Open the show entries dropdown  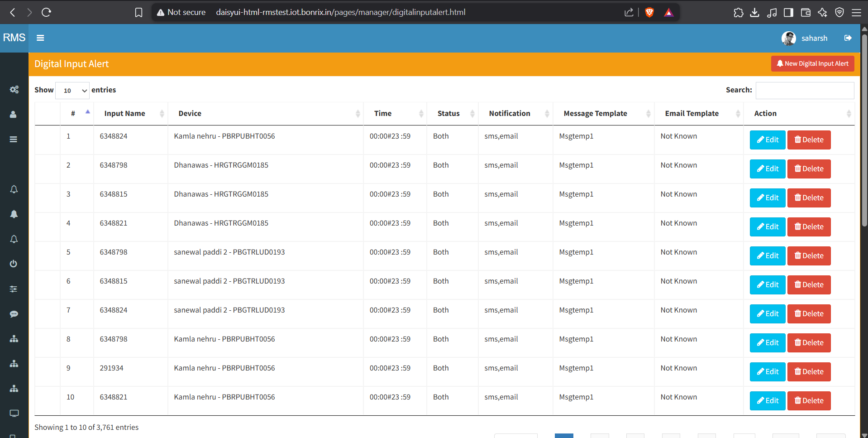point(72,91)
